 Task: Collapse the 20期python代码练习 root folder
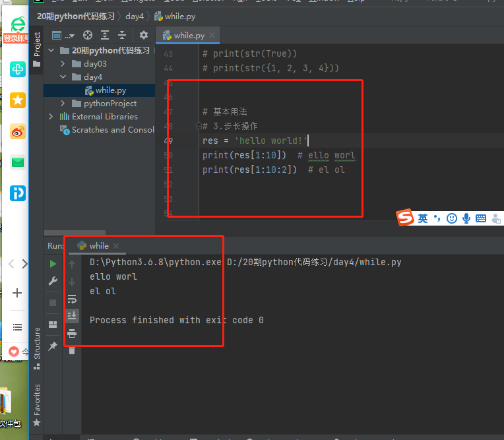click(x=51, y=50)
